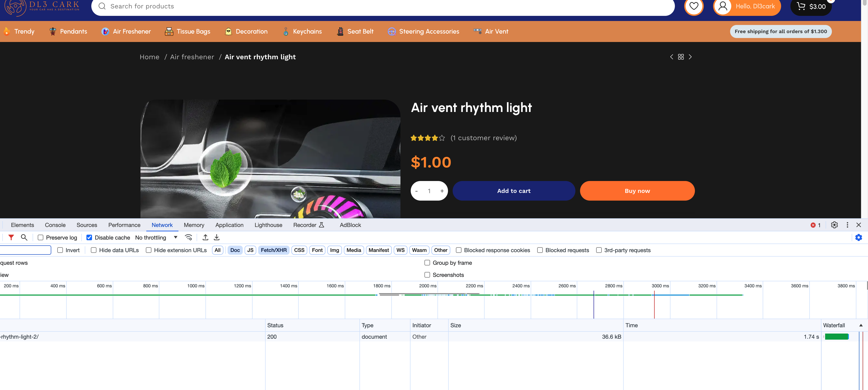Enable Group by frame checkbox
Image resolution: width=868 pixels, height=390 pixels.
coord(427,263)
